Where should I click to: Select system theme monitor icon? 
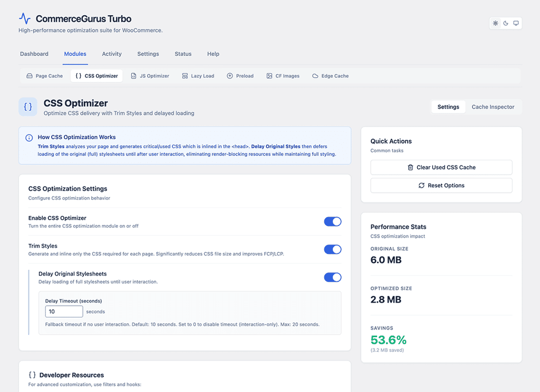click(516, 23)
